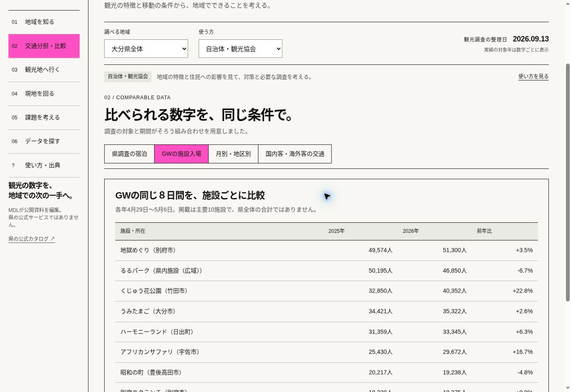The width and height of the screenshot is (571, 392).
Task: Click 昭和の町（豊後高田市） row name
Action: (x=151, y=373)
